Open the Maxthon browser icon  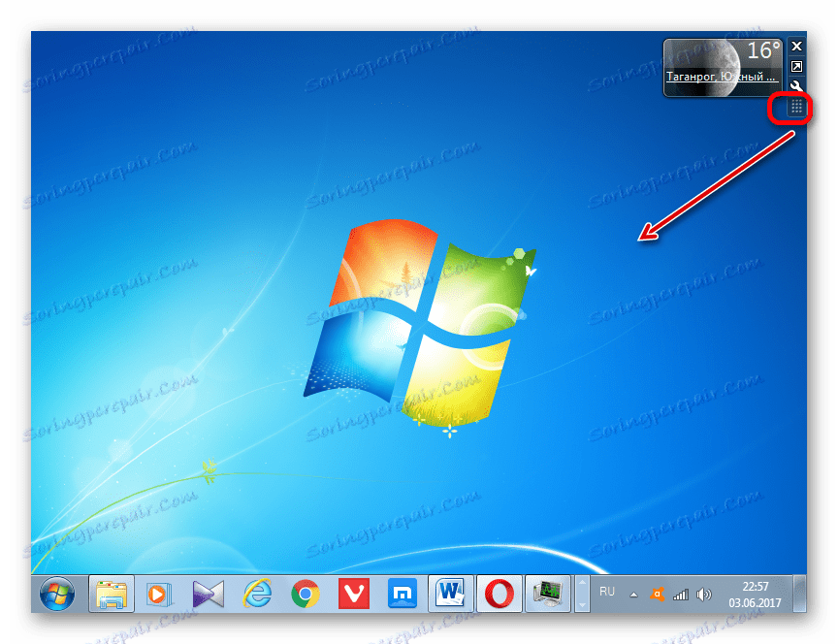[402, 594]
